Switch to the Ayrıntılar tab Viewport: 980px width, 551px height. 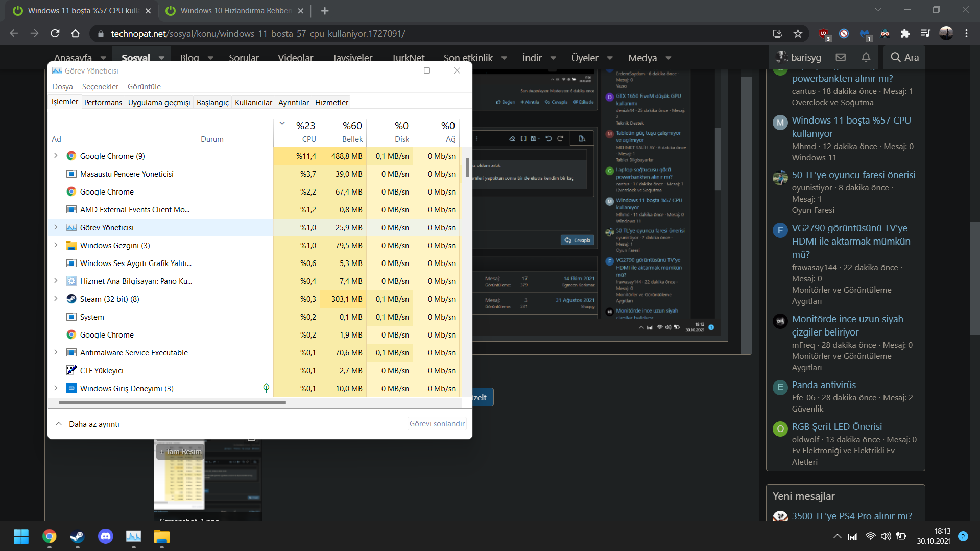click(x=294, y=103)
